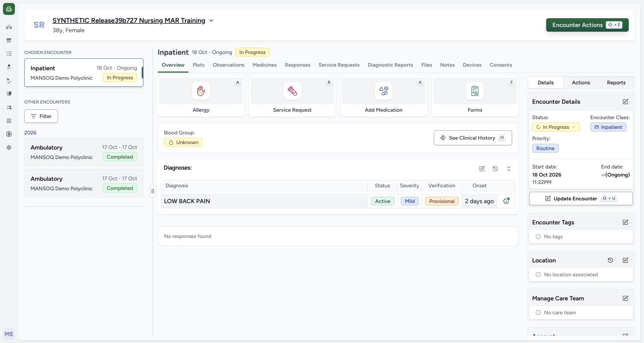Click the Unknown blood group badge

pyautogui.click(x=183, y=142)
